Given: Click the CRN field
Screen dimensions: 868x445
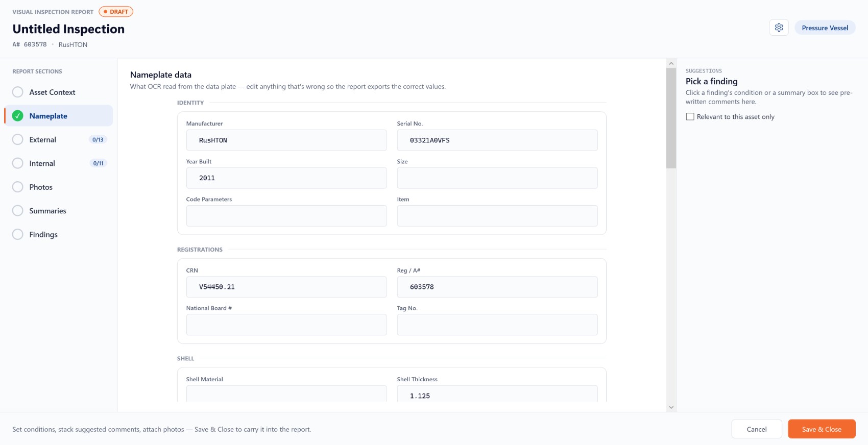Looking at the screenshot, I should coord(286,287).
